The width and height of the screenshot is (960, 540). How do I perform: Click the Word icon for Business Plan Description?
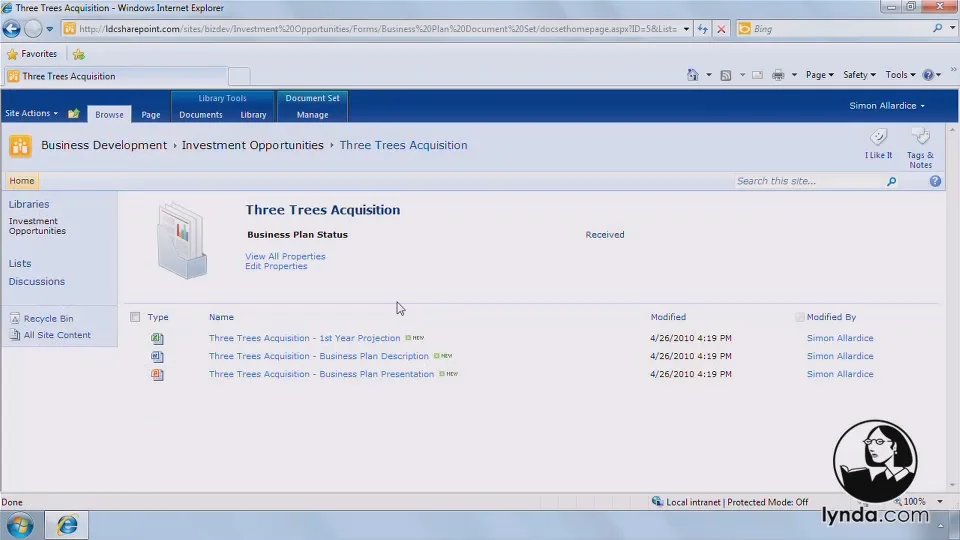[157, 356]
